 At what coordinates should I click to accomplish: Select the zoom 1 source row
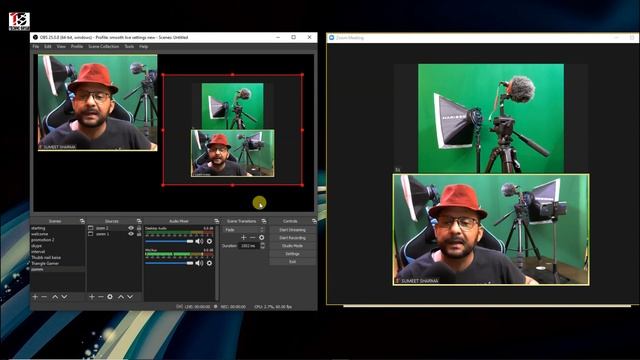click(114, 234)
